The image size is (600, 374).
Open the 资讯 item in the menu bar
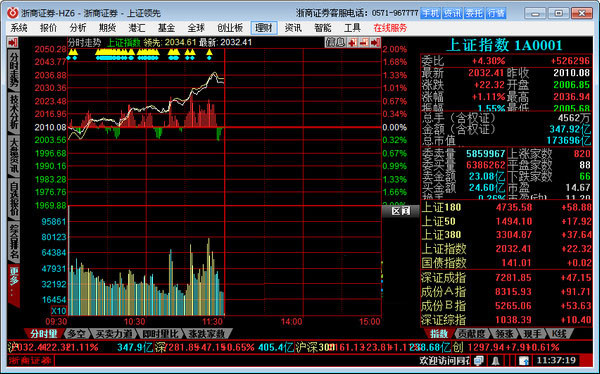(293, 28)
